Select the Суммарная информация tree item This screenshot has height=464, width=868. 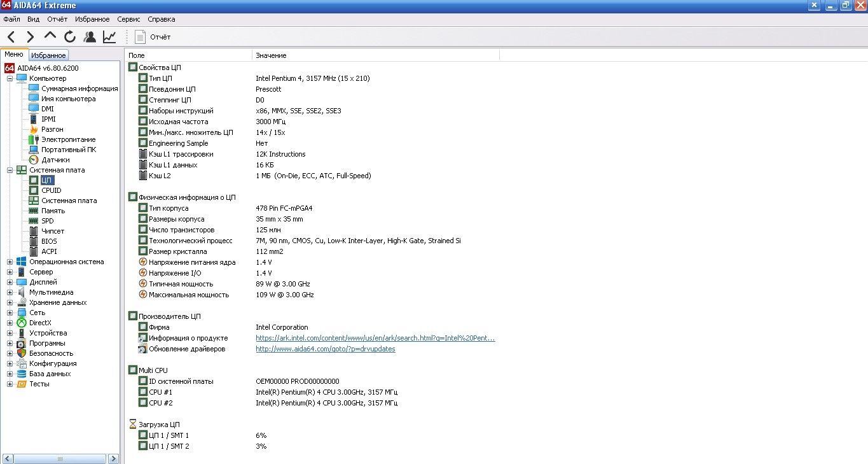tap(79, 88)
